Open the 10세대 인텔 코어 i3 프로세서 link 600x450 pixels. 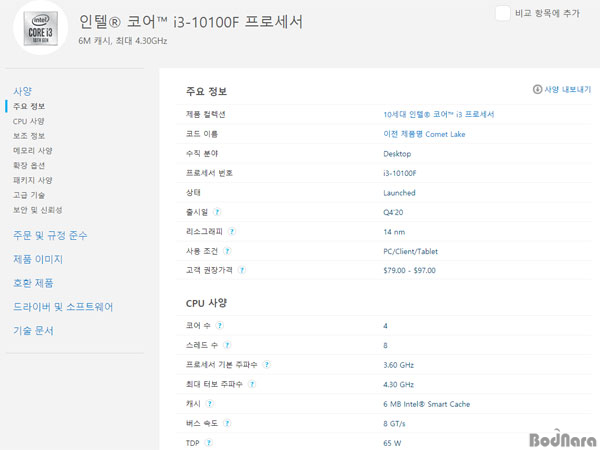coord(439,114)
